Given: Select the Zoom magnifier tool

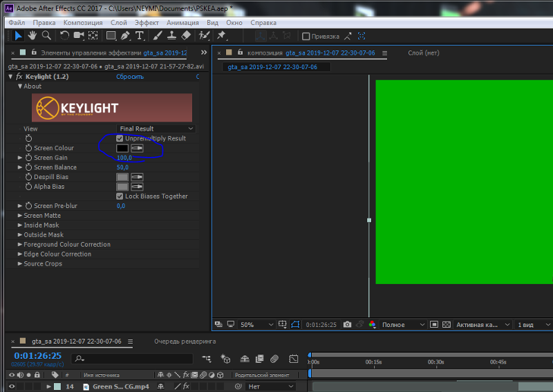Looking at the screenshot, I should coord(46,36).
